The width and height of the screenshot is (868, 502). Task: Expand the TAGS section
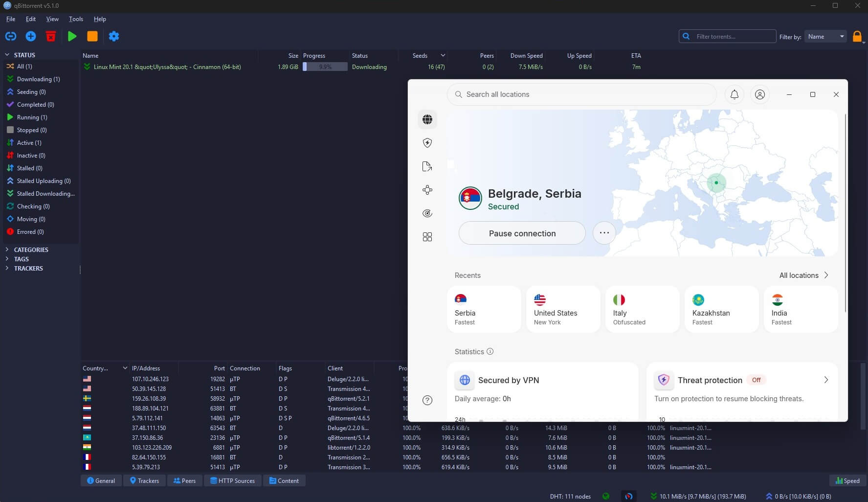7,259
